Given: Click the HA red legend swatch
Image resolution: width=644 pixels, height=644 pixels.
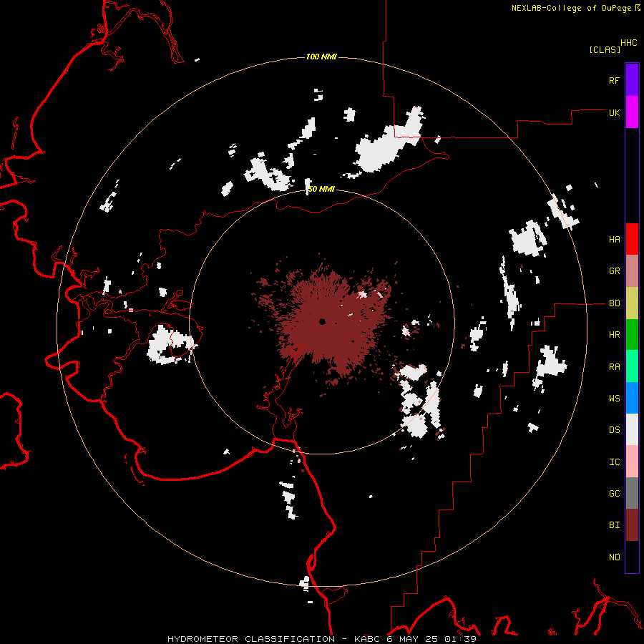Looking at the screenshot, I should (x=632, y=239).
